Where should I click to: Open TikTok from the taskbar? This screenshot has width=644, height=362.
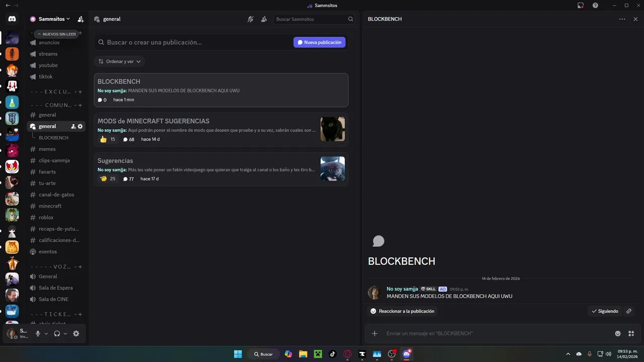click(333, 354)
